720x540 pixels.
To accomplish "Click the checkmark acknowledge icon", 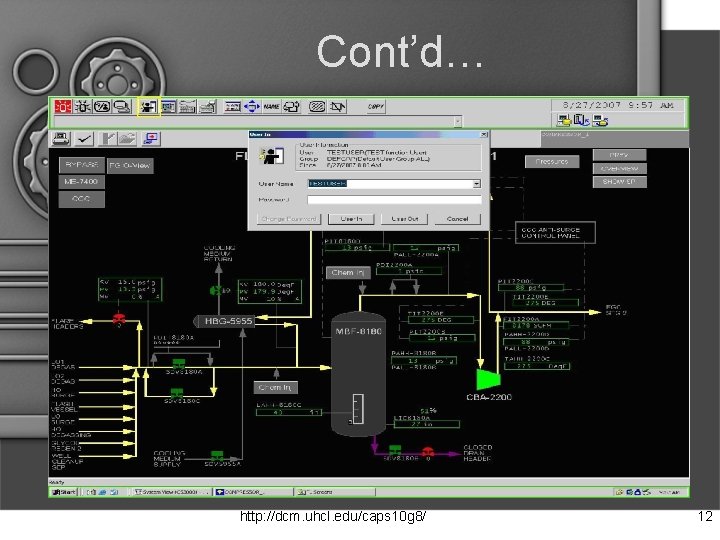I will pyautogui.click(x=84, y=138).
